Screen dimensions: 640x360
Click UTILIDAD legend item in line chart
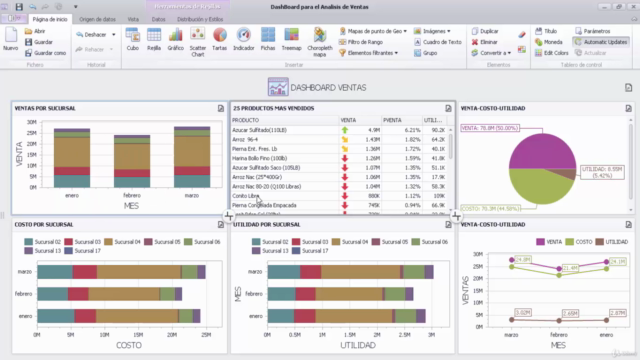coord(612,242)
